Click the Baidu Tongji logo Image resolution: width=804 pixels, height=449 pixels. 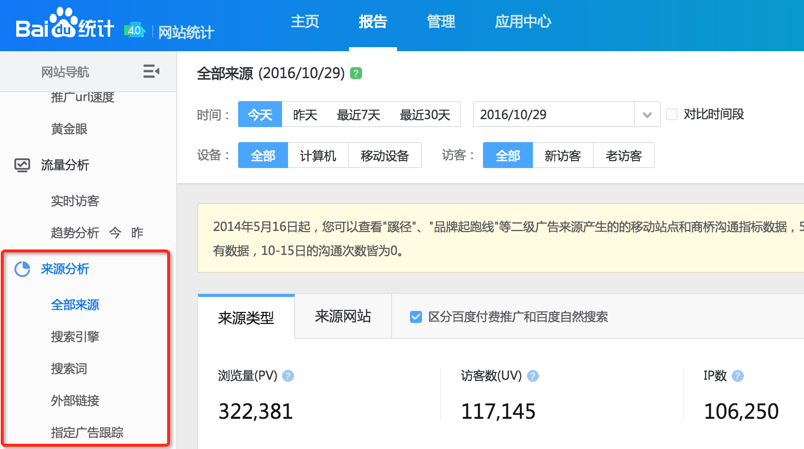tap(66, 25)
